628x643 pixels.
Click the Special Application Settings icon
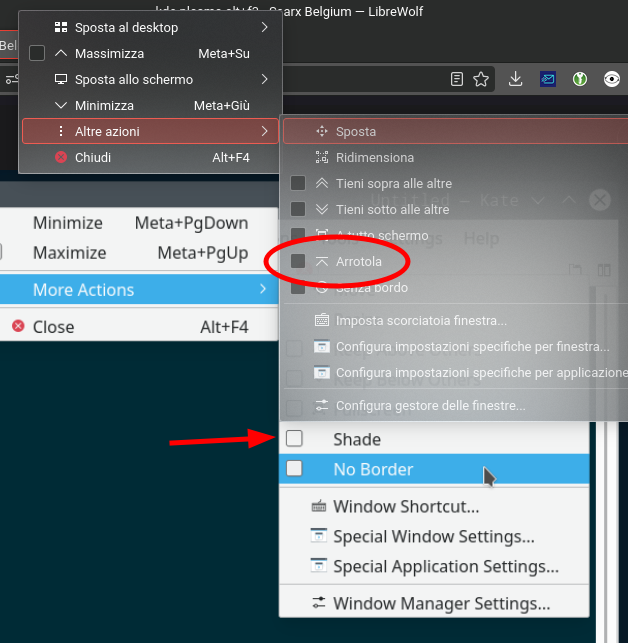pyautogui.click(x=319, y=565)
